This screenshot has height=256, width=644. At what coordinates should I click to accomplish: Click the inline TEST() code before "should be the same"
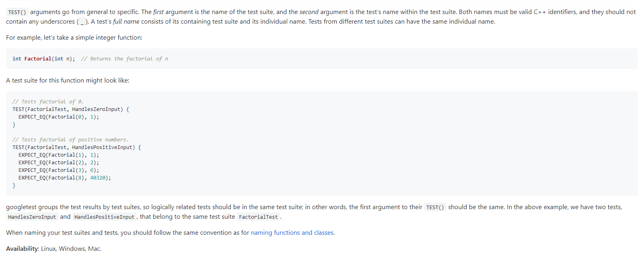(x=435, y=208)
